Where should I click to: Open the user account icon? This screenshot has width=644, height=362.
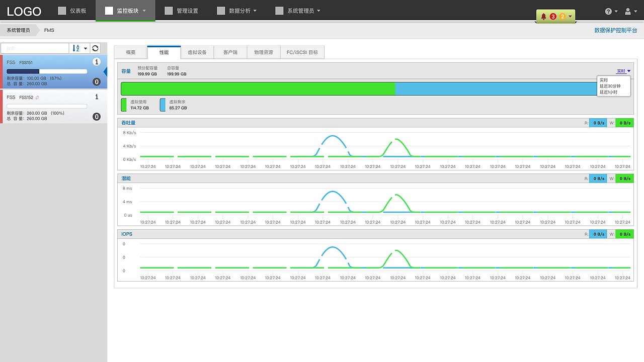(x=627, y=11)
